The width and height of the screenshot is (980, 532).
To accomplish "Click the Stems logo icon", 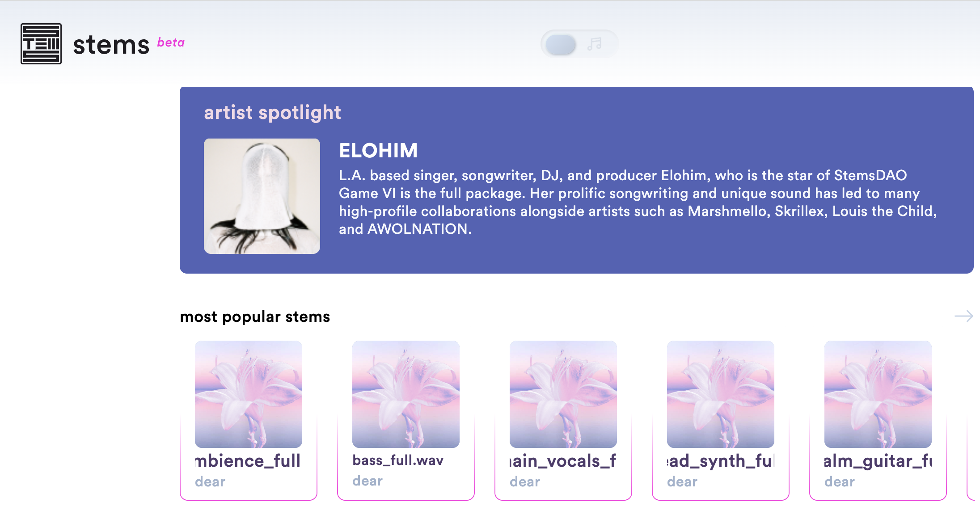I will click(41, 44).
